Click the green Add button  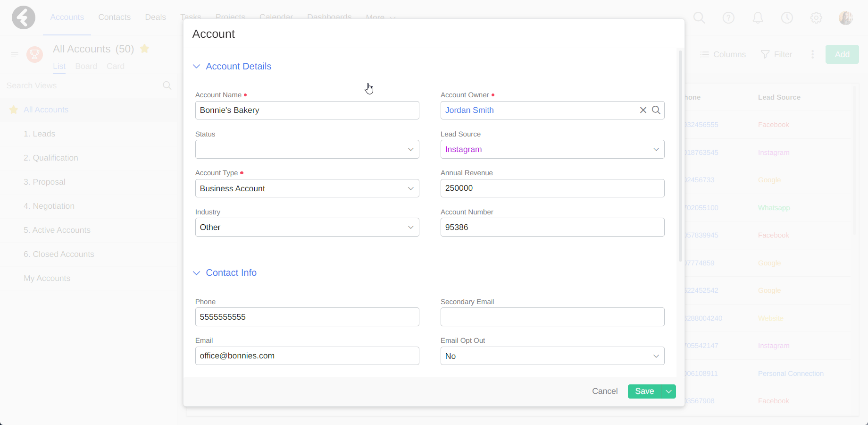[842, 54]
